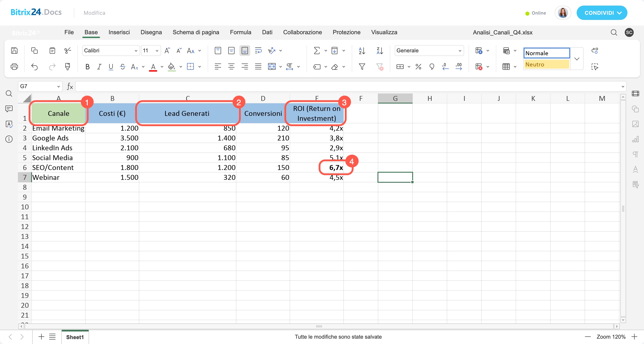644x344 pixels.
Task: Toggle Bold formatting
Action: click(87, 67)
